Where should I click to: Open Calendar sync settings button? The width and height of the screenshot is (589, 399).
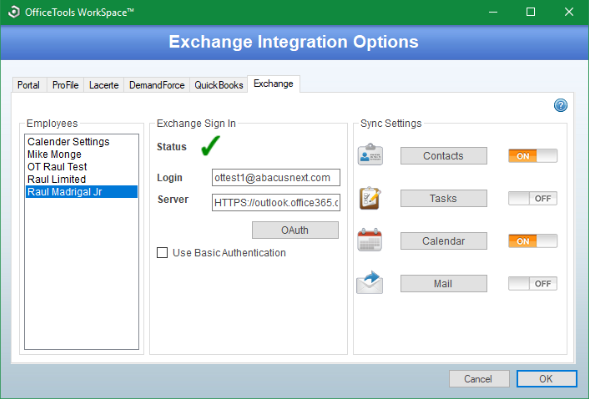[444, 241]
